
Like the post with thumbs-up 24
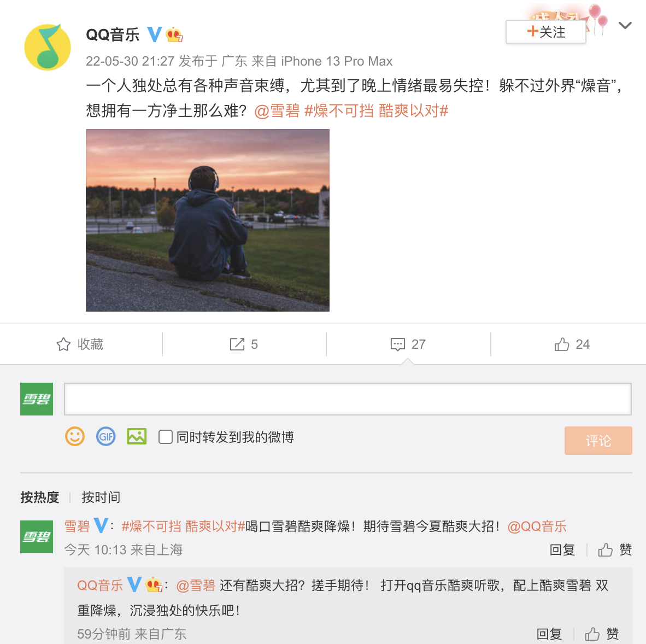(562, 344)
